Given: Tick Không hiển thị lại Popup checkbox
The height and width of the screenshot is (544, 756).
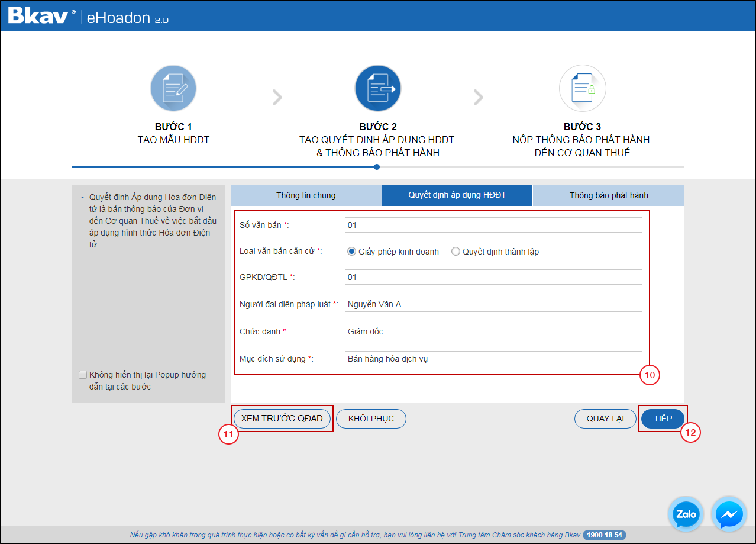Looking at the screenshot, I should [83, 375].
